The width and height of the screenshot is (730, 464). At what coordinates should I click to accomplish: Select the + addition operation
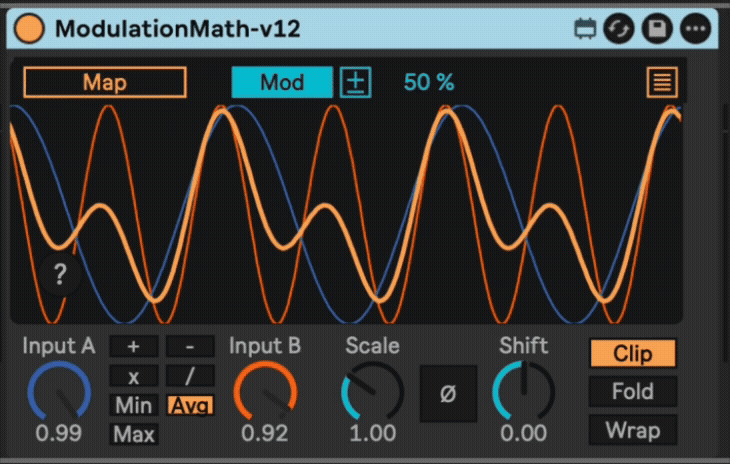[x=134, y=346]
